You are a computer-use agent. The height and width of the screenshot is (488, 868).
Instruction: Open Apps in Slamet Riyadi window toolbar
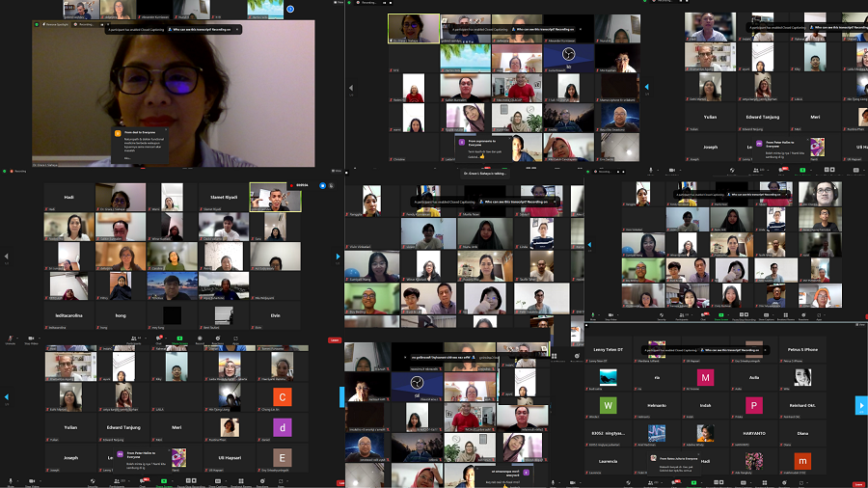[x=236, y=339]
